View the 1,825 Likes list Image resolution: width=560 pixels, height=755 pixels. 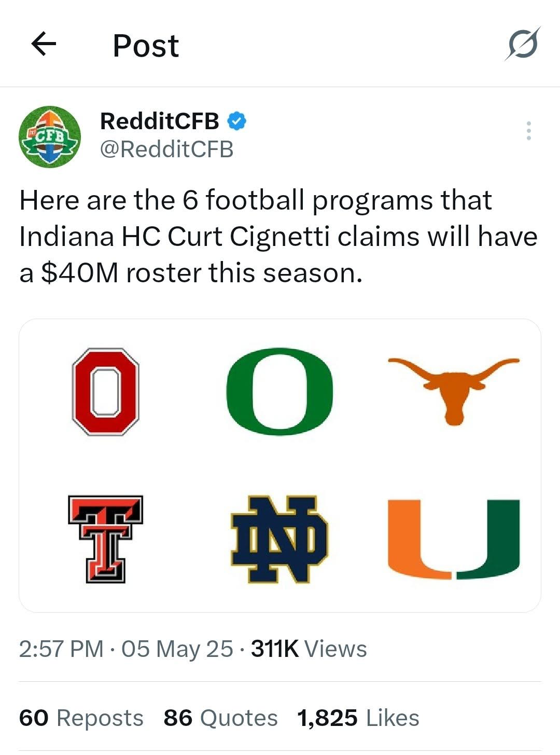(358, 718)
